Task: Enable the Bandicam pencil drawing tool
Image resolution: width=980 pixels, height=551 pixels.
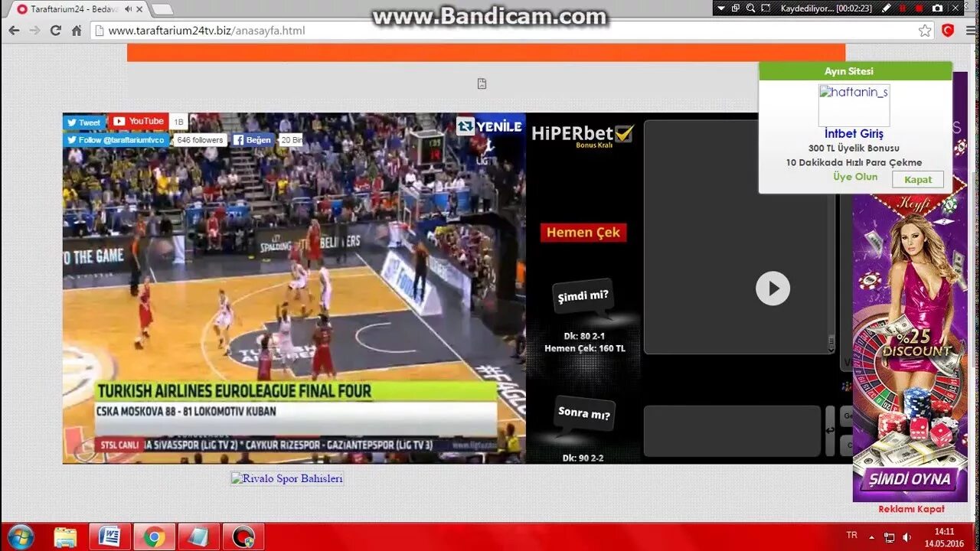Action: [x=887, y=8]
